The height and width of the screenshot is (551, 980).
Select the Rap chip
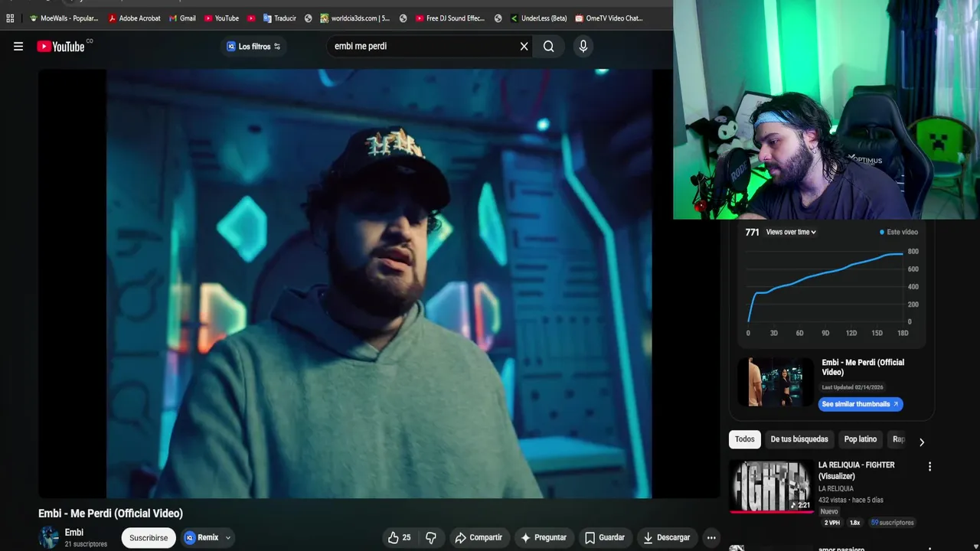click(x=899, y=439)
